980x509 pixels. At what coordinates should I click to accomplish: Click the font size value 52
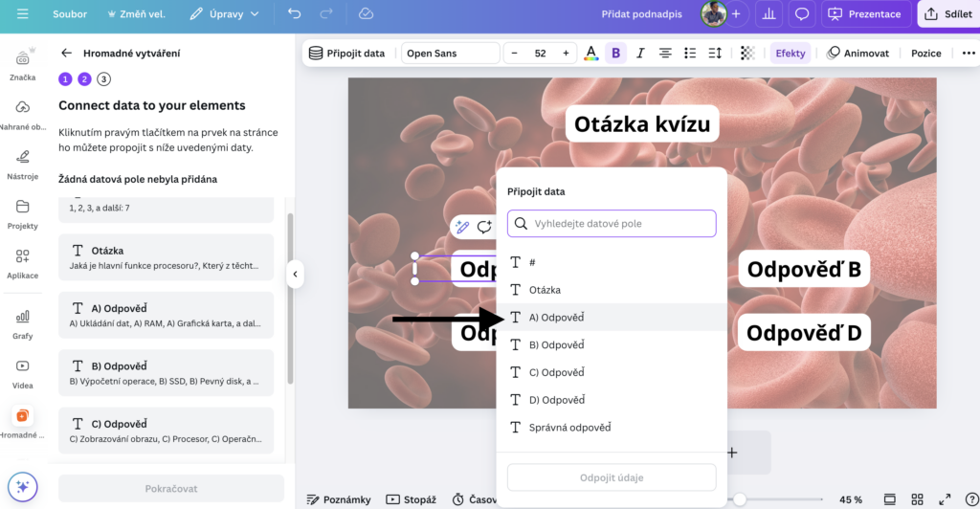[x=540, y=53]
